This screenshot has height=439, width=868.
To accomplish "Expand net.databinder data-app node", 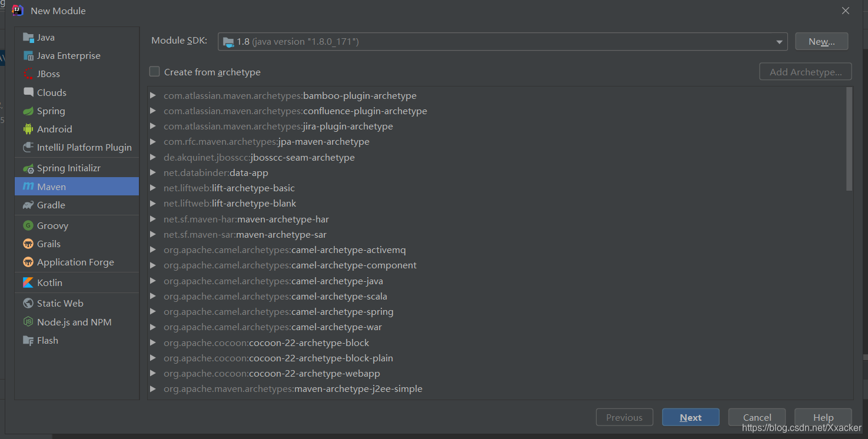I will [x=153, y=172].
